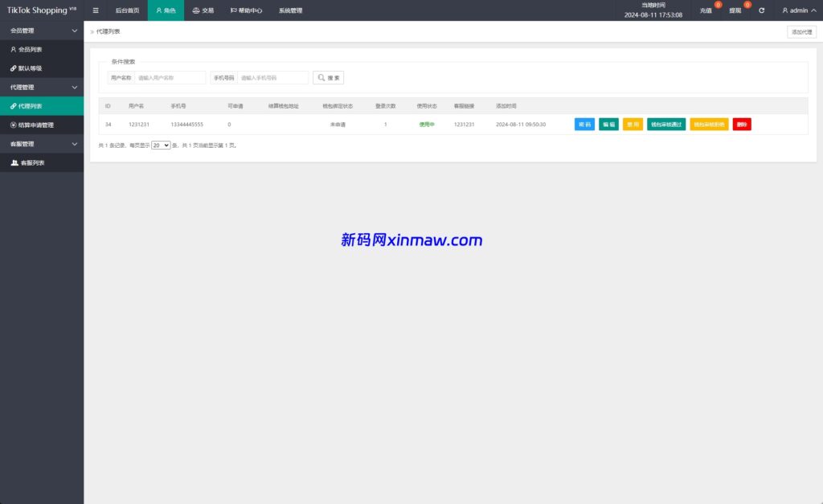Collapse the 代理管理 sidebar group

click(42, 87)
